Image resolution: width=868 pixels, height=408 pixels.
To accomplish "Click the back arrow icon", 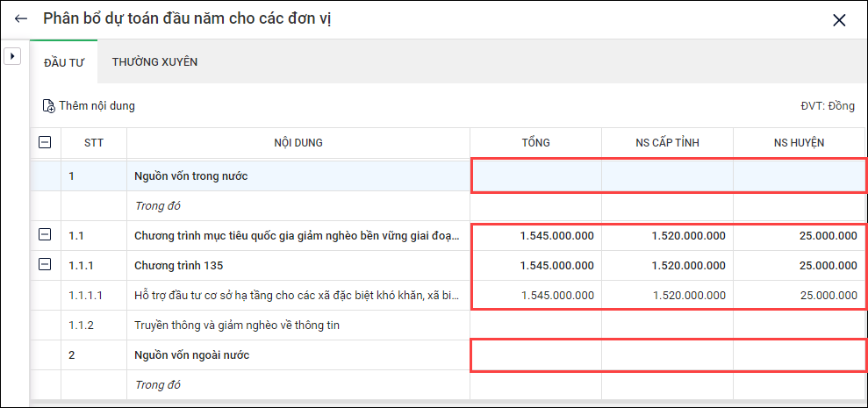I will 21,18.
